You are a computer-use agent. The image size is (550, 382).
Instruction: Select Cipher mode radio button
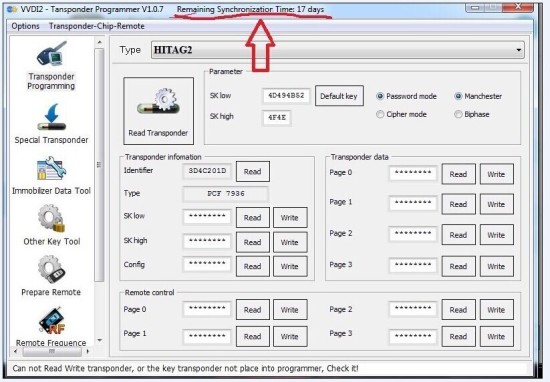click(x=380, y=114)
